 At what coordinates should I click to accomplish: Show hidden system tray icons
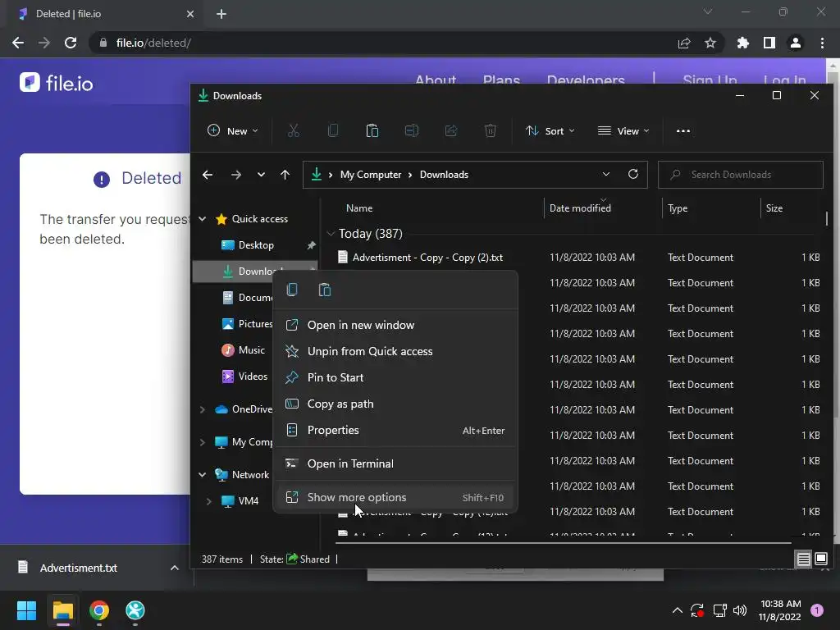click(677, 610)
